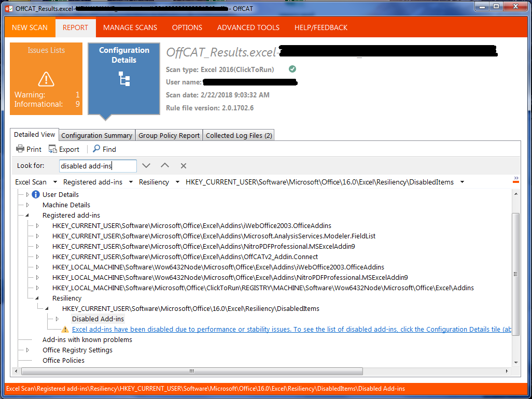Viewport: 532px width, 399px height.
Task: Open the Excel add-ins disabled warning link
Action: click(291, 329)
